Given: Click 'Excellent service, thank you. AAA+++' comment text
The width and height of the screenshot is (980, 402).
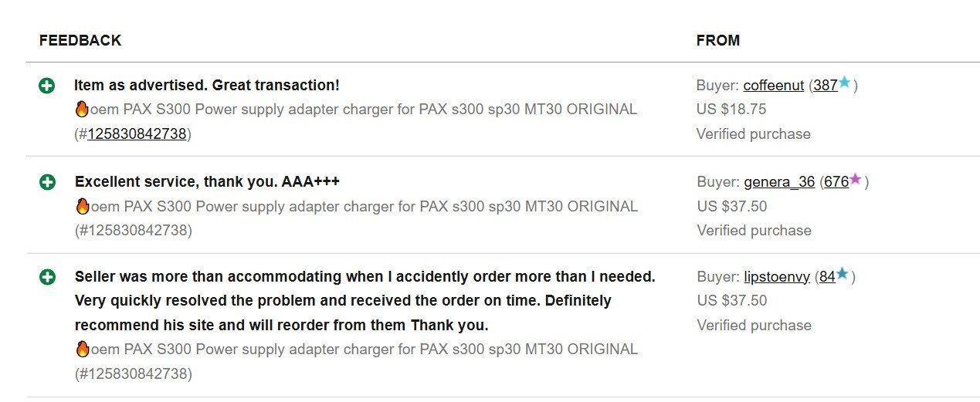Looking at the screenshot, I should [x=207, y=182].
